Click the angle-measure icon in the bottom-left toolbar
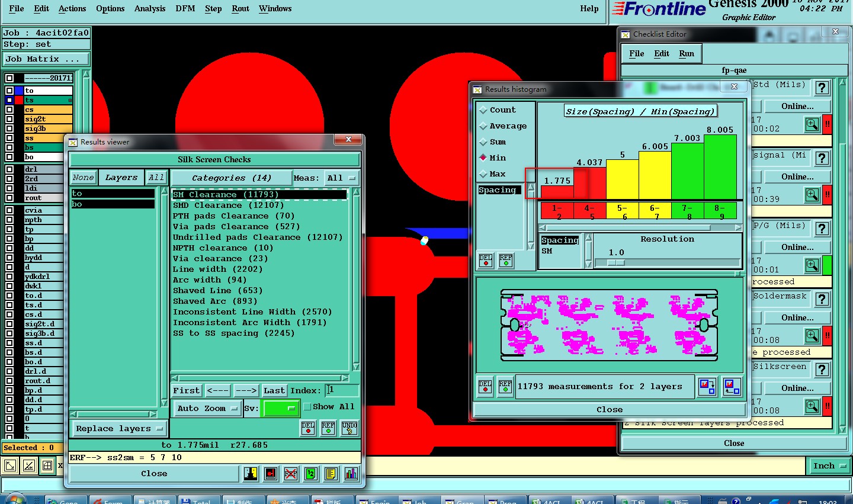 [28, 466]
